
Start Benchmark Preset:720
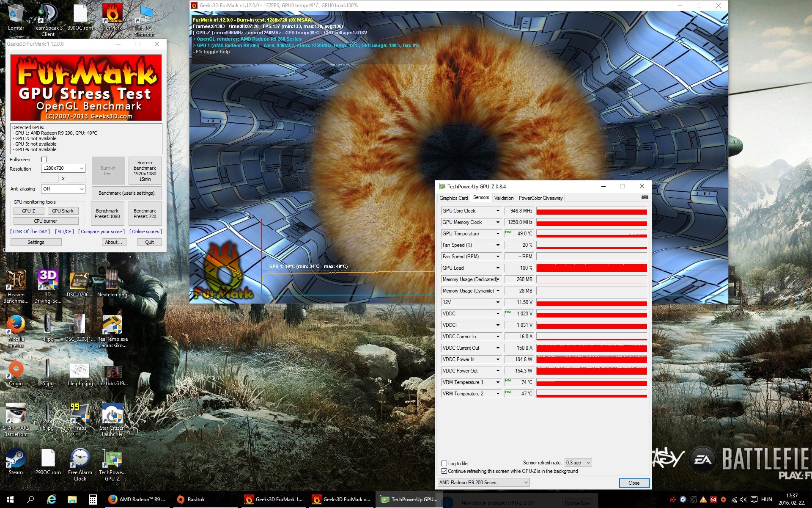point(145,213)
